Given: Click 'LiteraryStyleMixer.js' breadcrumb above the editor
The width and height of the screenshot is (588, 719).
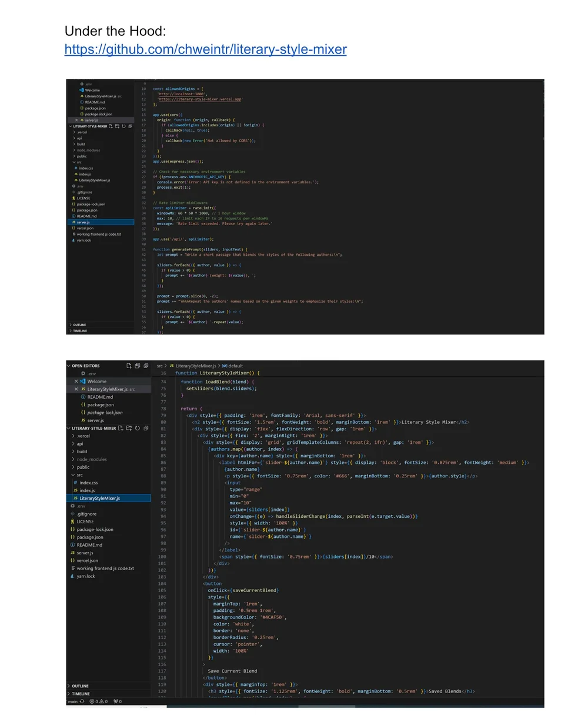Looking at the screenshot, I should click(195, 366).
